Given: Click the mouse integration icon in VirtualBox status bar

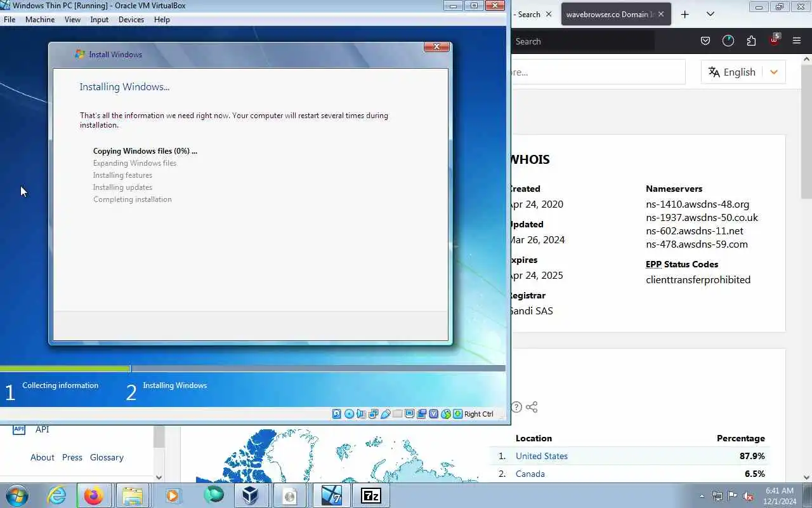Looking at the screenshot, I should click(x=446, y=414).
